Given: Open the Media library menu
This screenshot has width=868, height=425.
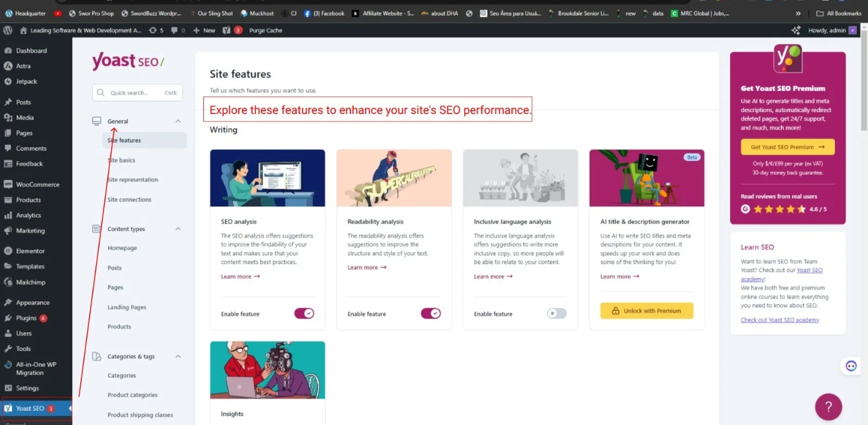Looking at the screenshot, I should (x=24, y=117).
